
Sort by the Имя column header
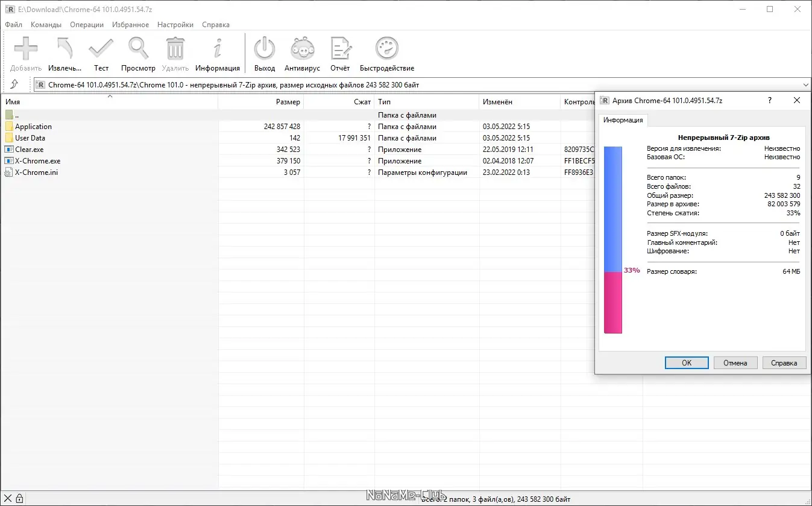[109, 102]
